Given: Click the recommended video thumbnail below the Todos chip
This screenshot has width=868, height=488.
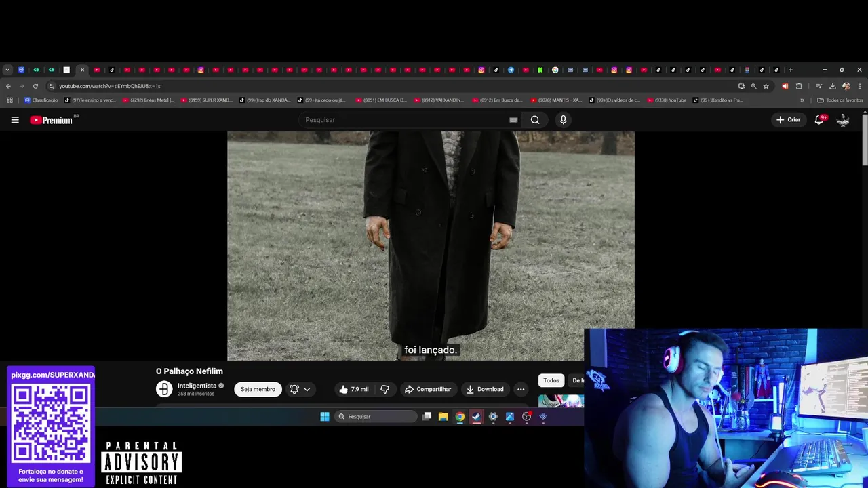Looking at the screenshot, I should tap(561, 401).
